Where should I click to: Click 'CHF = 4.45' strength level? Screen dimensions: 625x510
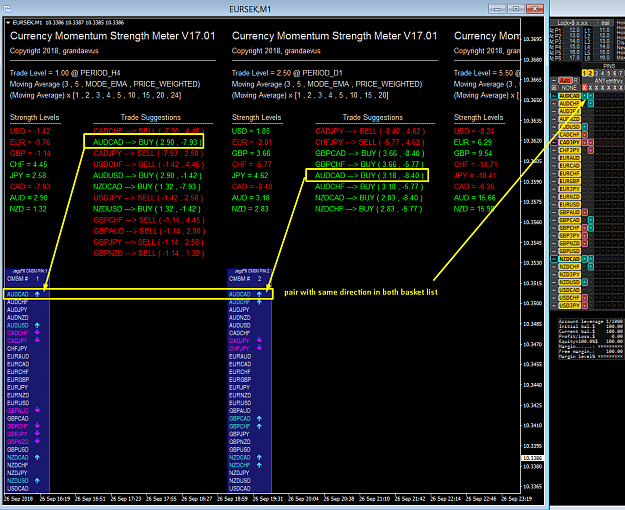pos(28,164)
